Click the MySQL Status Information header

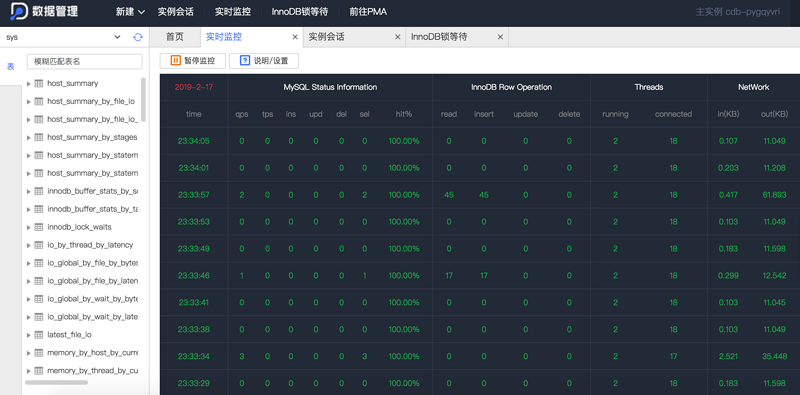pos(330,87)
